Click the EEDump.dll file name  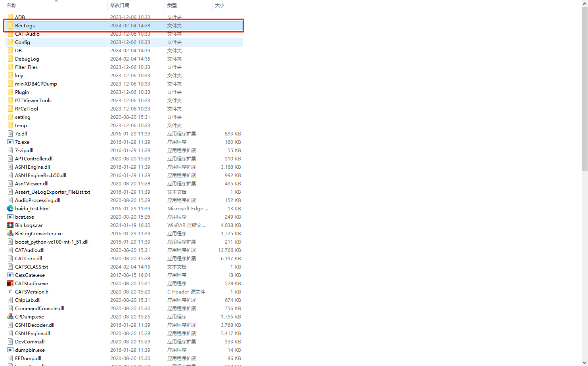(x=28, y=358)
